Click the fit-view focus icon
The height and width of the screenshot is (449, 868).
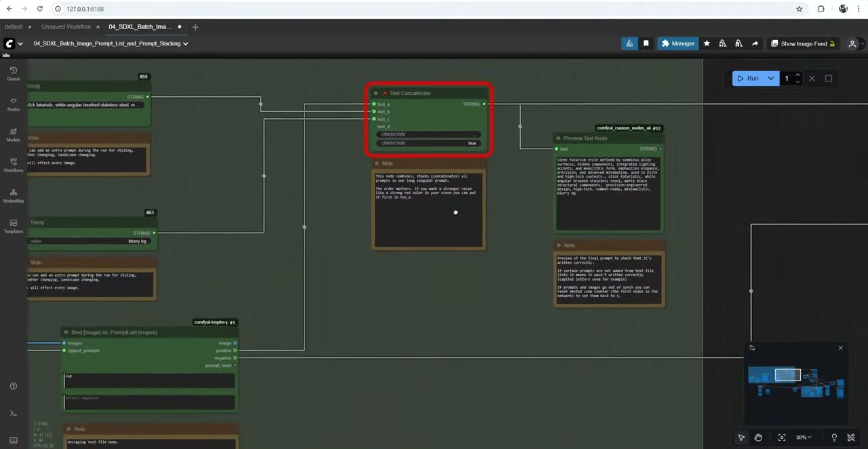pos(782,437)
